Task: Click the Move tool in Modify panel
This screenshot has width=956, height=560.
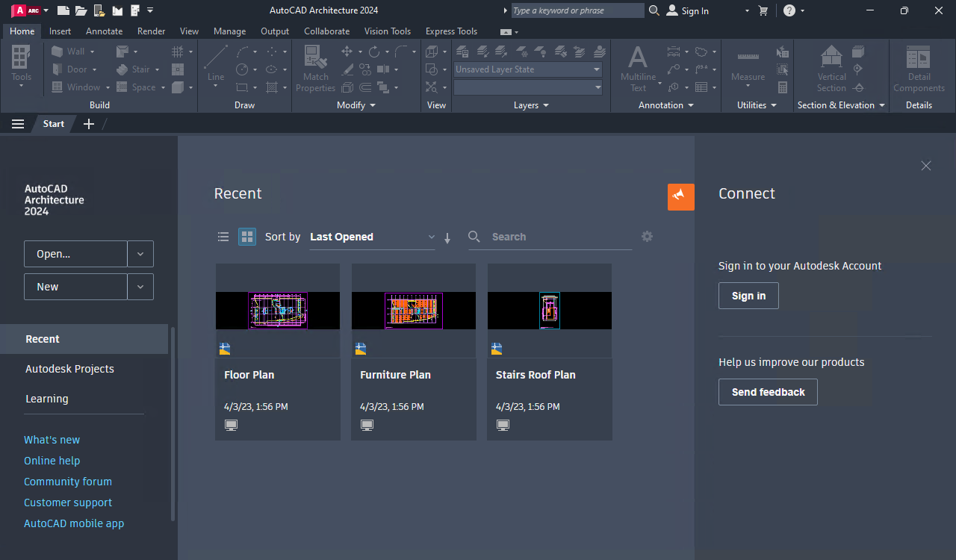Action: coord(347,52)
